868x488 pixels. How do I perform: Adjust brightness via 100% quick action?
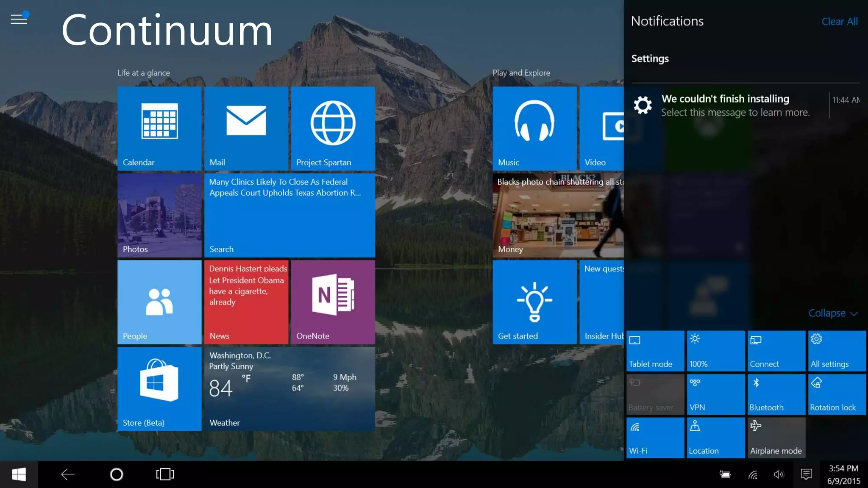[x=716, y=351]
